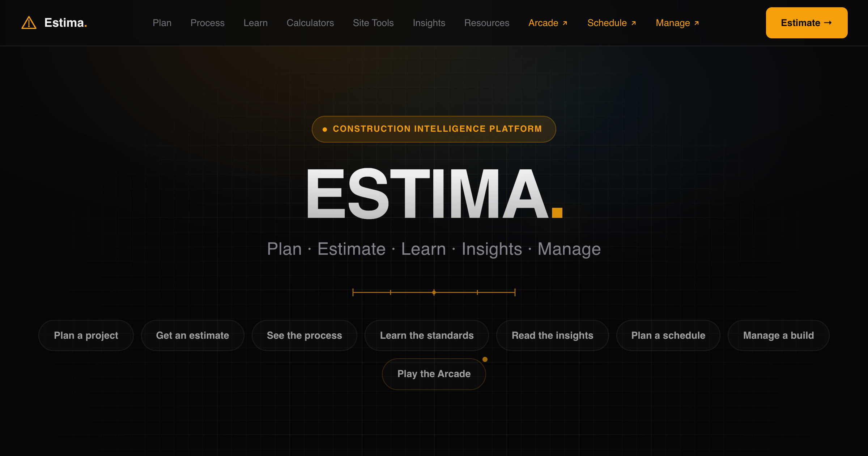Click the orange Estimate button
The width and height of the screenshot is (868, 456).
point(807,23)
